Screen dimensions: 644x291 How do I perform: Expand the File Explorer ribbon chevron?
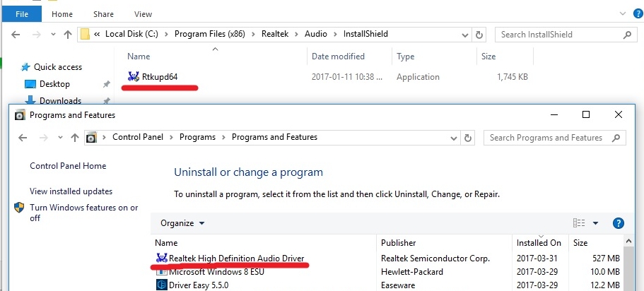click(x=623, y=13)
